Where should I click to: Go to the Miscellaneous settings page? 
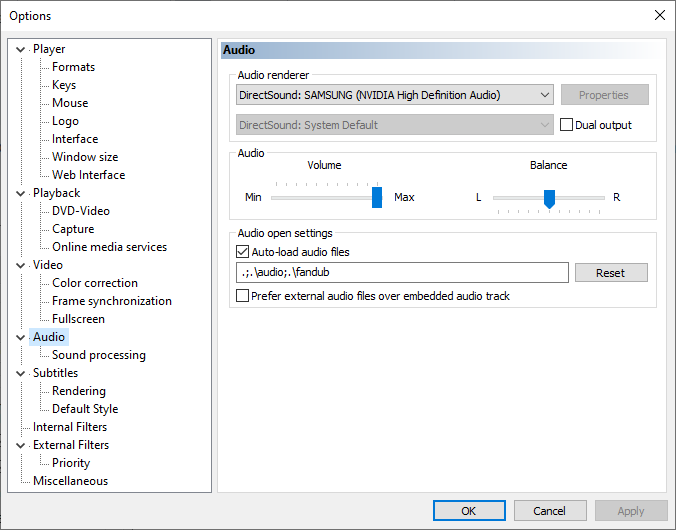pyautogui.click(x=70, y=481)
